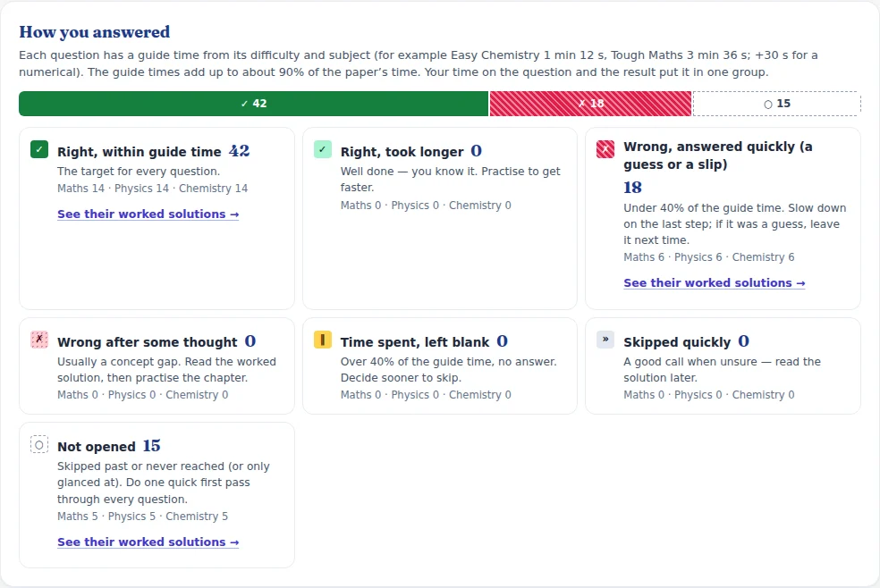Click the 'Usually a concept gap' description
This screenshot has height=588, width=880.
pos(166,370)
